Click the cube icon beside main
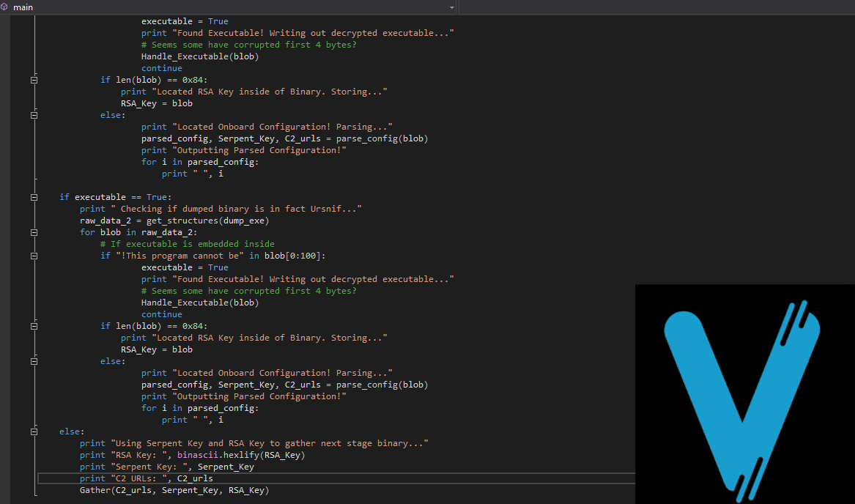The image size is (855, 504). pos(5,7)
